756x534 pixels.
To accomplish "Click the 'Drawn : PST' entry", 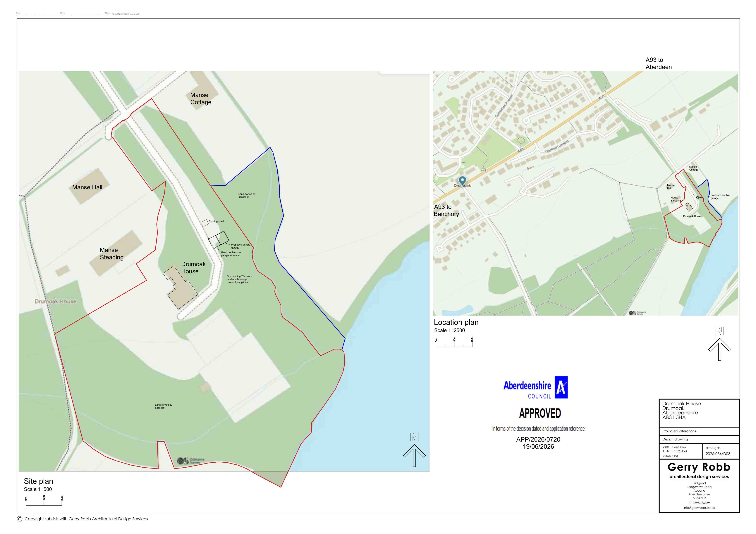I will [670, 456].
